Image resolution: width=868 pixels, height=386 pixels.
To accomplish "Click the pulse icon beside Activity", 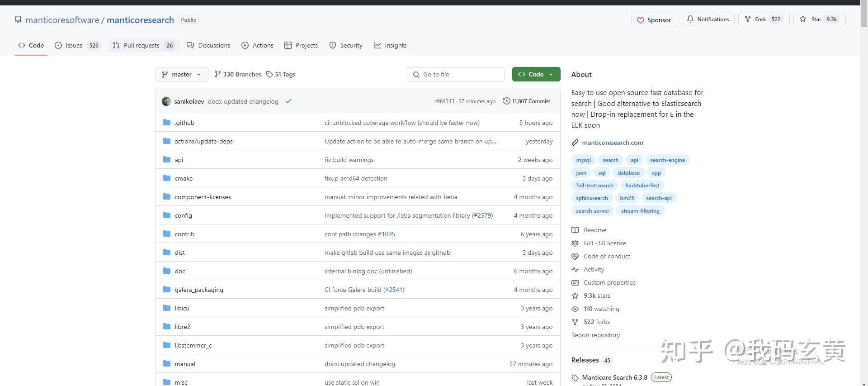I will click(575, 269).
